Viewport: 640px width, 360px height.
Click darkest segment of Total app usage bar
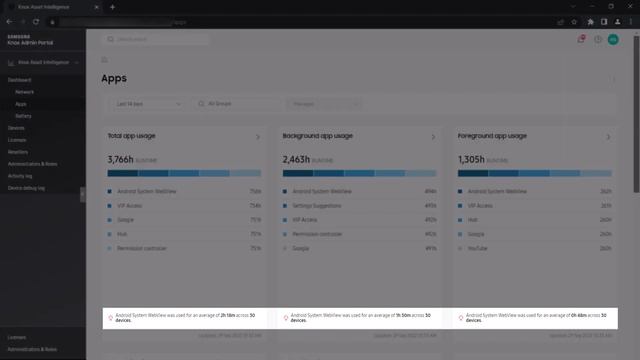(x=122, y=173)
